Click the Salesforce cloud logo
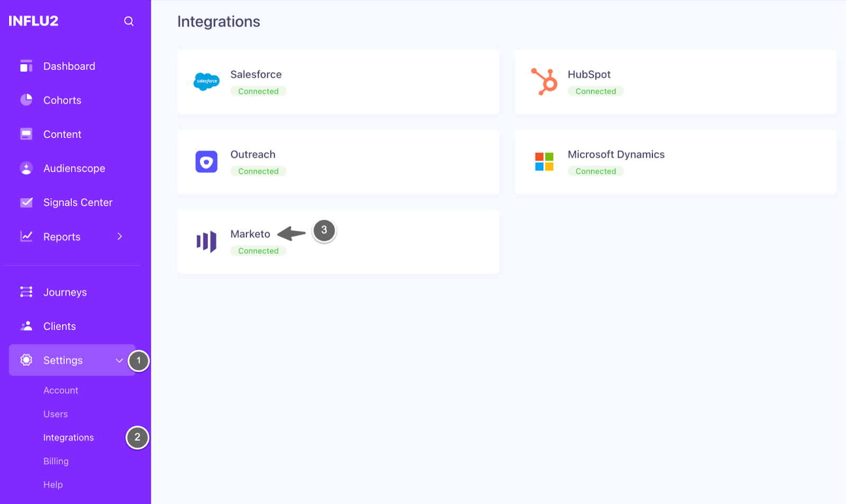The height and width of the screenshot is (504, 846). point(206,82)
